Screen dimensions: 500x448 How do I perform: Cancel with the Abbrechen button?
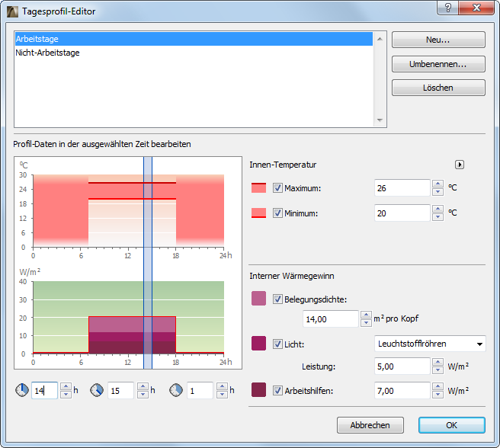[x=370, y=425]
